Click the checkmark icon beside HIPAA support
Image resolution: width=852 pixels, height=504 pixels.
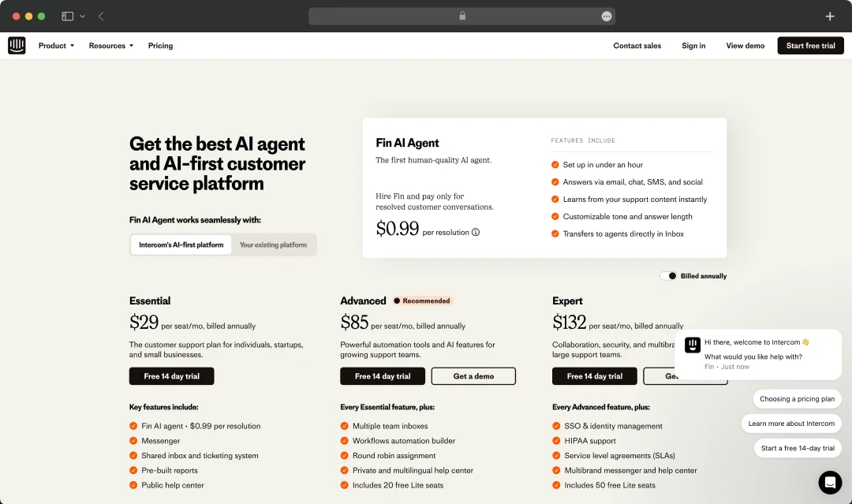point(557,440)
